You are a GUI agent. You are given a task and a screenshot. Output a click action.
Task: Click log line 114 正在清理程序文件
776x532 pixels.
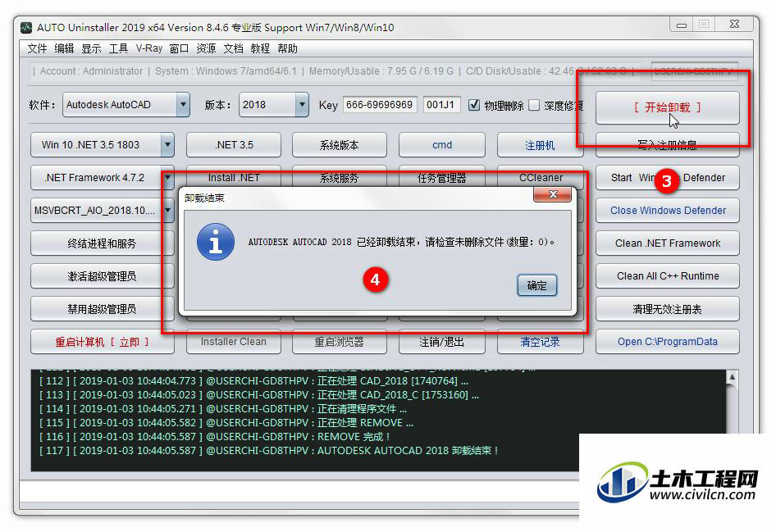tap(223, 409)
